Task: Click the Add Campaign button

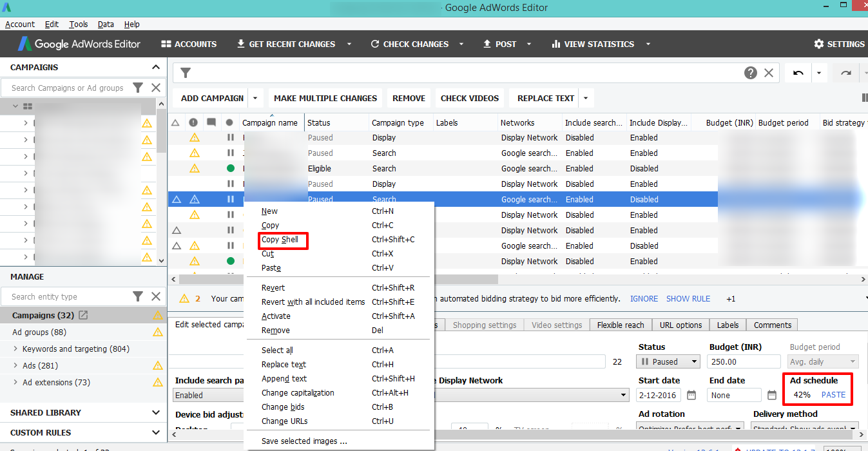Action: coord(212,98)
